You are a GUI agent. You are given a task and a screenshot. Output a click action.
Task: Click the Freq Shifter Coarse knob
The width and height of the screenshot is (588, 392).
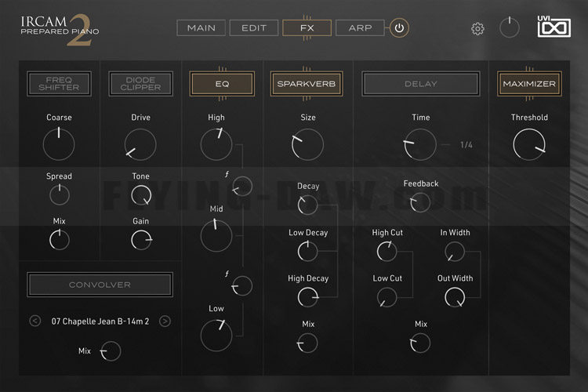coord(59,144)
